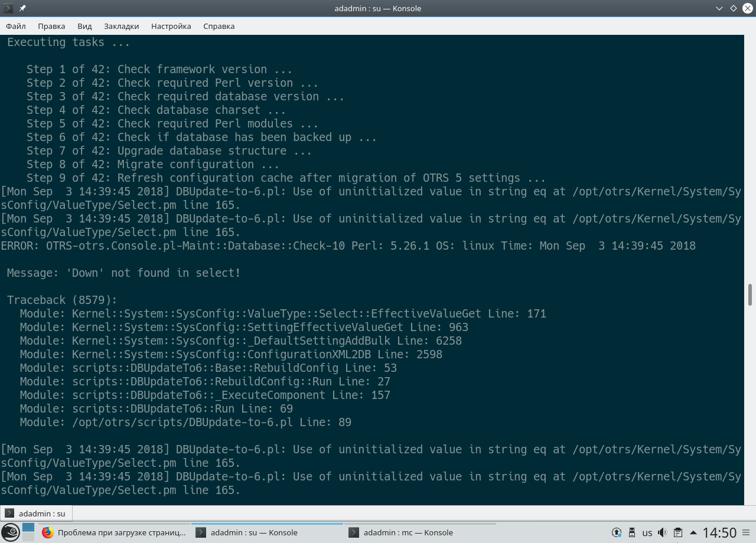Click 'Step 5 of 42' Perl modules line
Viewport: 756px width, 543px height.
tap(172, 123)
